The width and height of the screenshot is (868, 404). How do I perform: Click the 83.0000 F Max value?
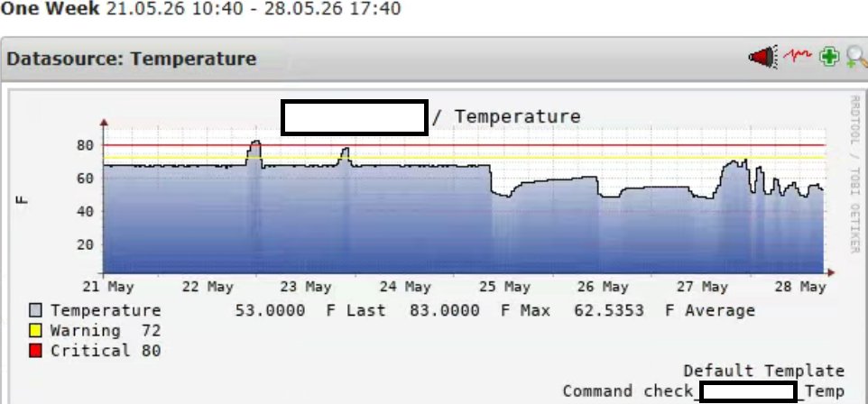480,310
